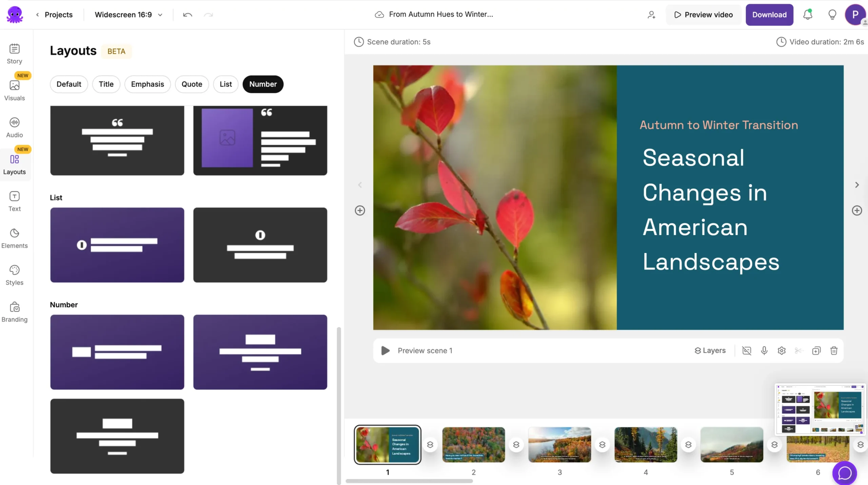
Task: Go to next scene with right chevron
Action: [x=857, y=185]
